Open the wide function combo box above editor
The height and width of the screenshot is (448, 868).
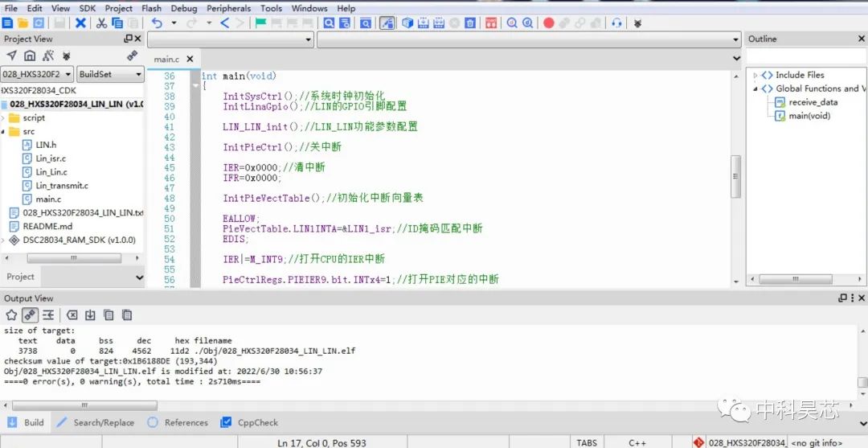coord(529,39)
